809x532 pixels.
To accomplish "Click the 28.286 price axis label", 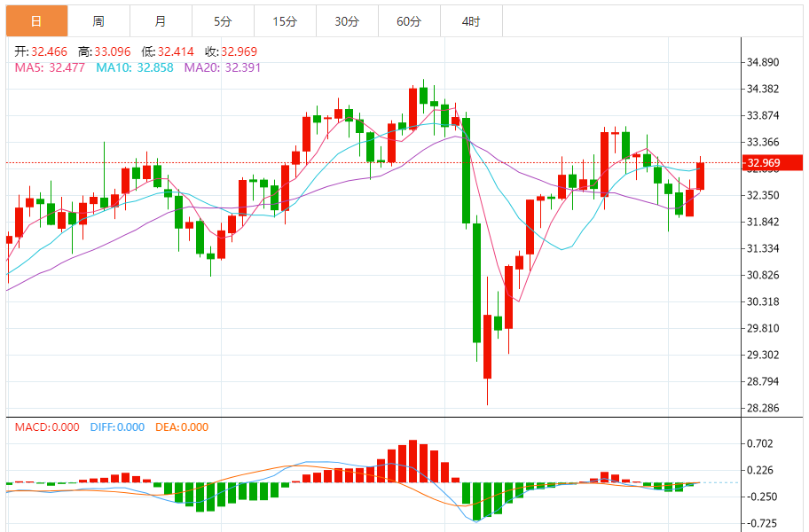I will click(763, 408).
